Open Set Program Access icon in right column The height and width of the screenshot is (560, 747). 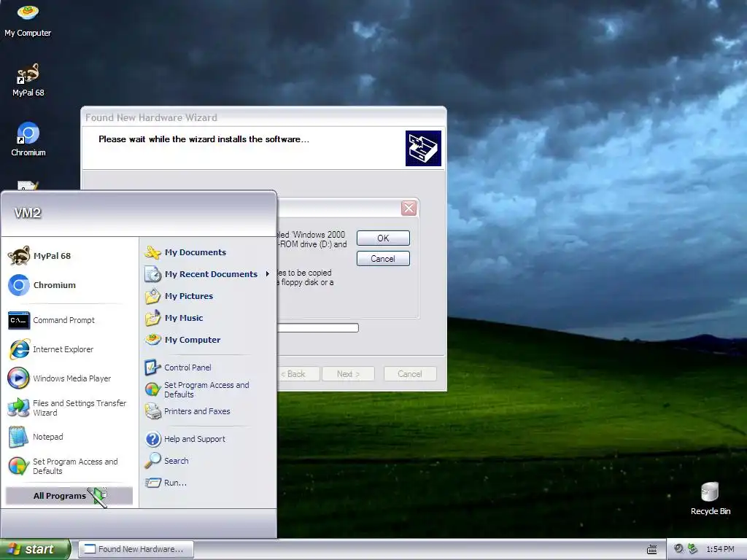click(153, 389)
